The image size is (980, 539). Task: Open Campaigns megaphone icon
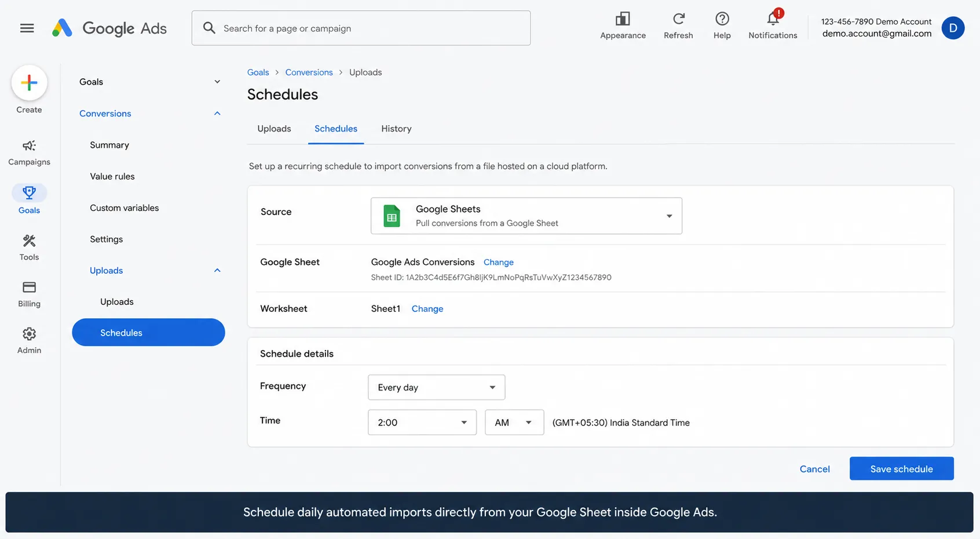29,145
